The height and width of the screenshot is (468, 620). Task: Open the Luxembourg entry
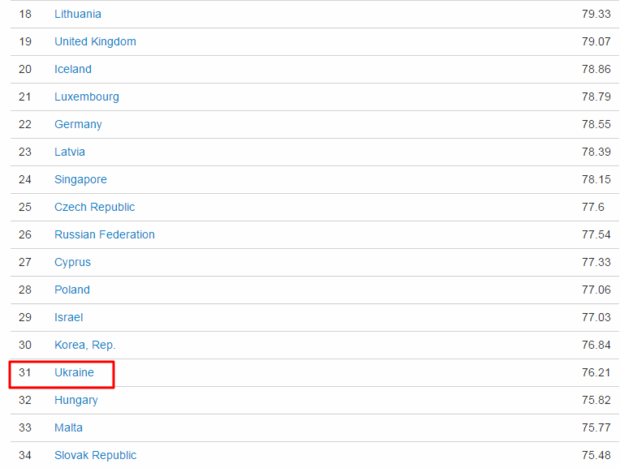[86, 97]
